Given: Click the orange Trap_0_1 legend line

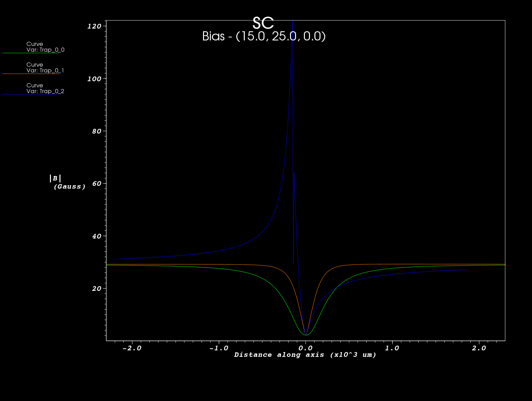Looking at the screenshot, I should pos(31,74).
